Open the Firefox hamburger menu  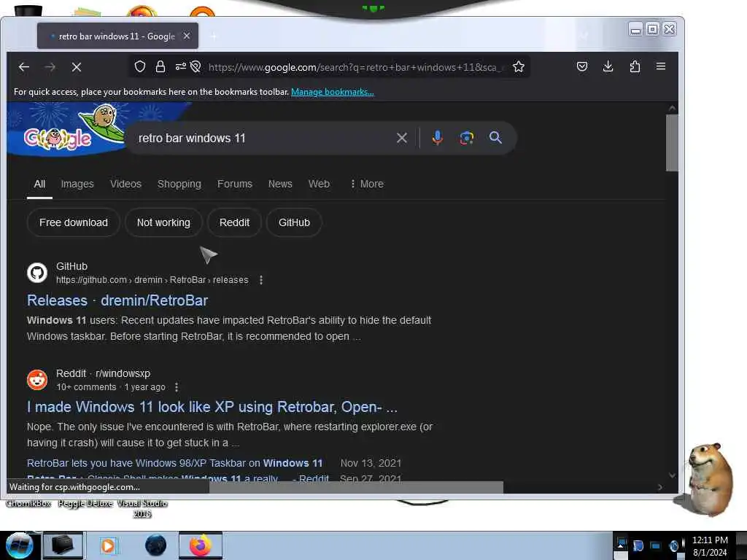(x=661, y=66)
